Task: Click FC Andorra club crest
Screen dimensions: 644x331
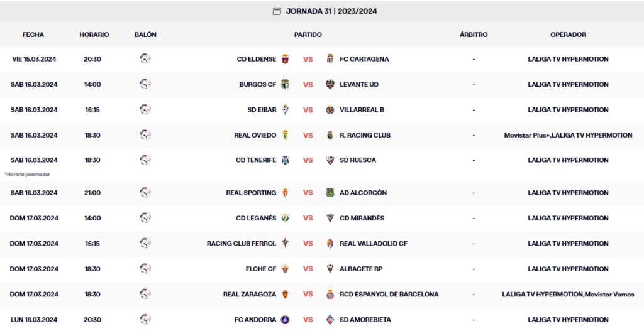Action: pyautogui.click(x=285, y=320)
